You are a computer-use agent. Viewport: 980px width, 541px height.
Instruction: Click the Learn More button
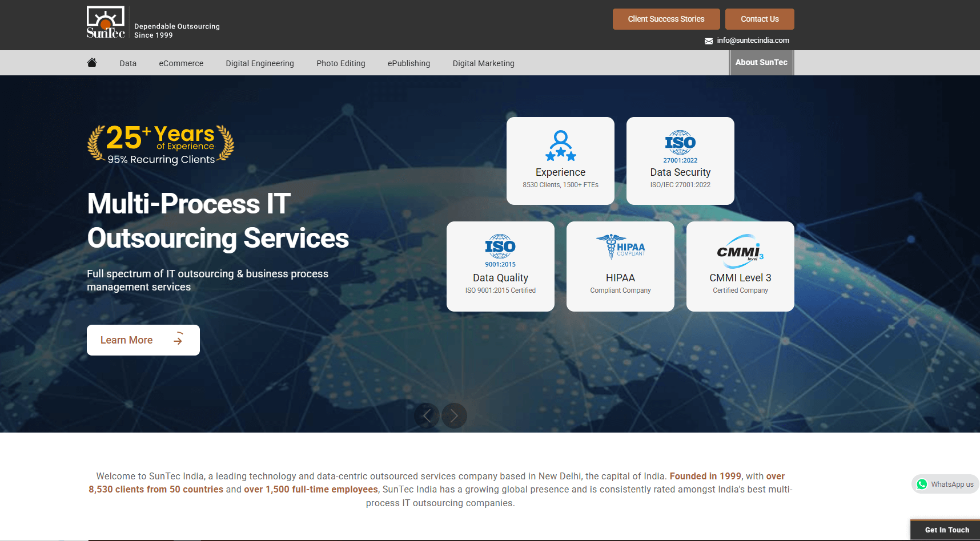[x=143, y=340]
